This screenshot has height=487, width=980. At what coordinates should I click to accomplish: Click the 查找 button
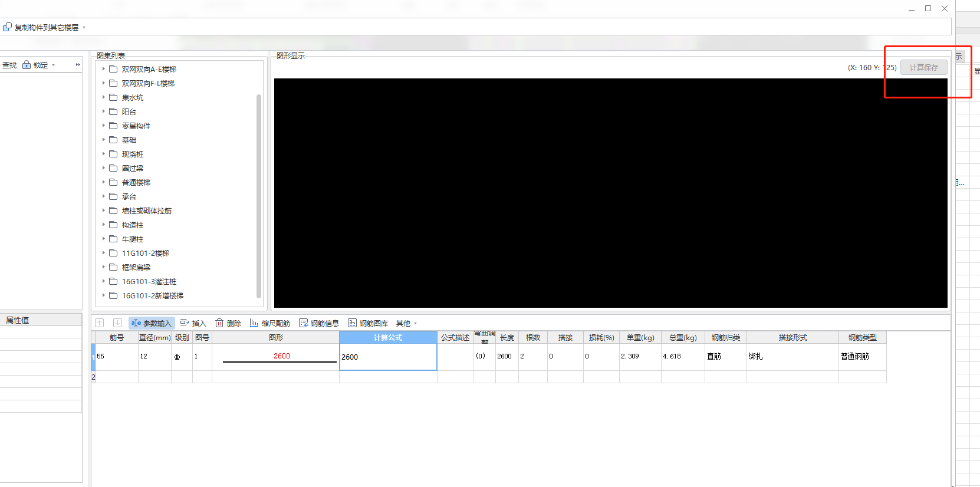point(9,65)
